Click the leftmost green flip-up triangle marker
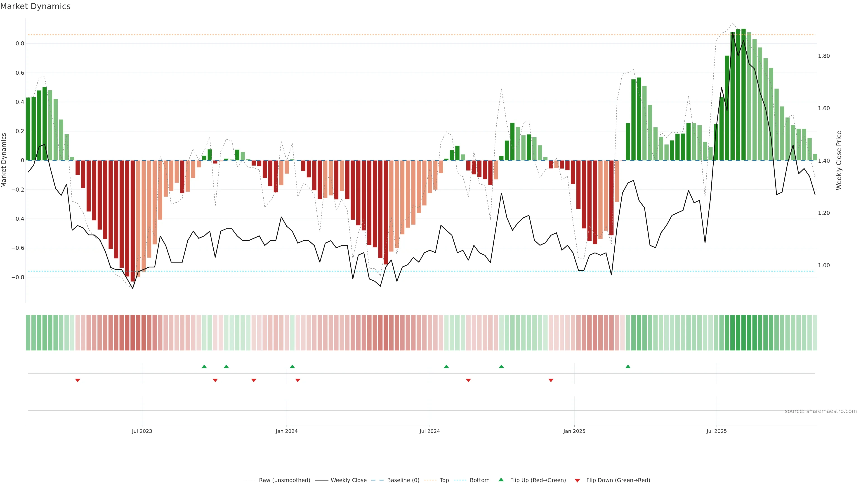This screenshot has width=868, height=488. tap(204, 366)
